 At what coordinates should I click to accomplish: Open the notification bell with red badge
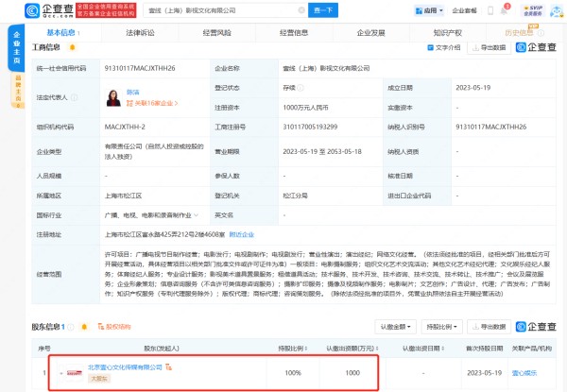[x=504, y=9]
